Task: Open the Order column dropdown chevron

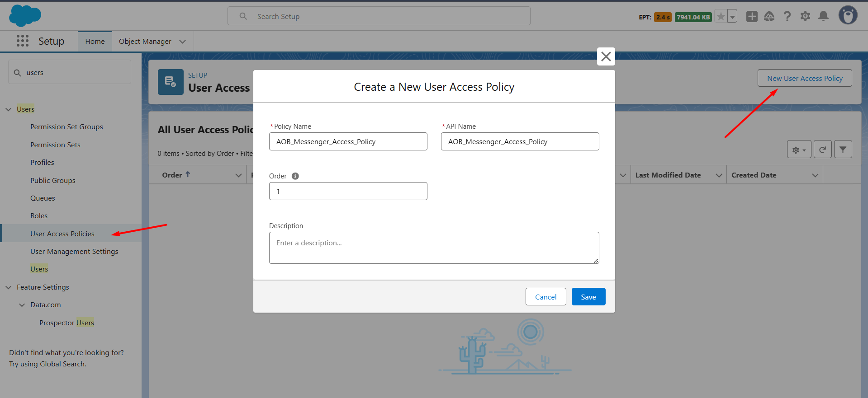Action: (238, 175)
